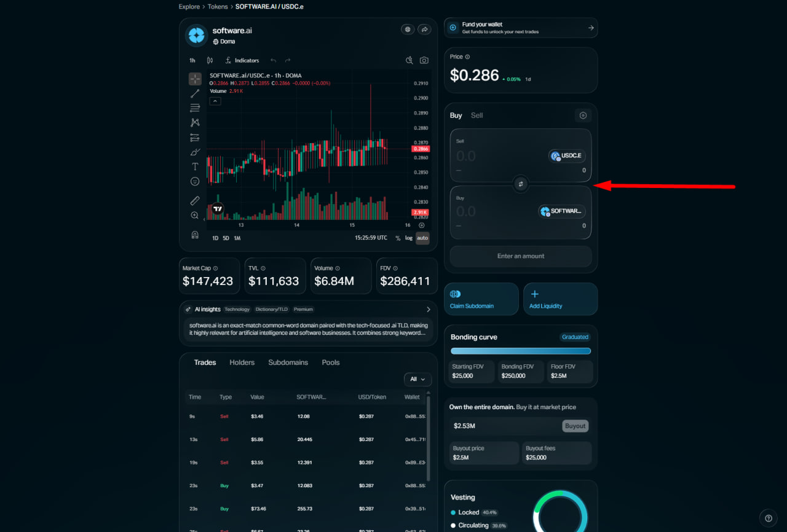Pick the ruler measure tool
The height and width of the screenshot is (532, 787).
point(195,201)
